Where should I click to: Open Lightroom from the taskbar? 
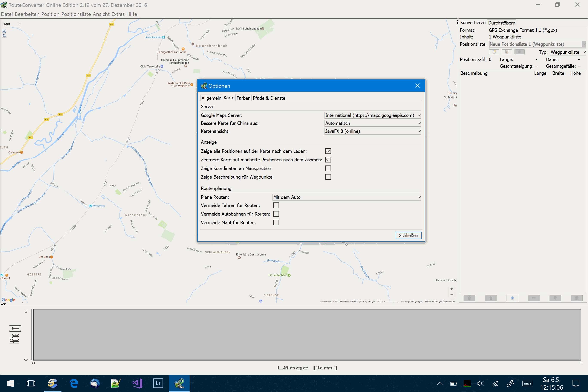click(158, 383)
